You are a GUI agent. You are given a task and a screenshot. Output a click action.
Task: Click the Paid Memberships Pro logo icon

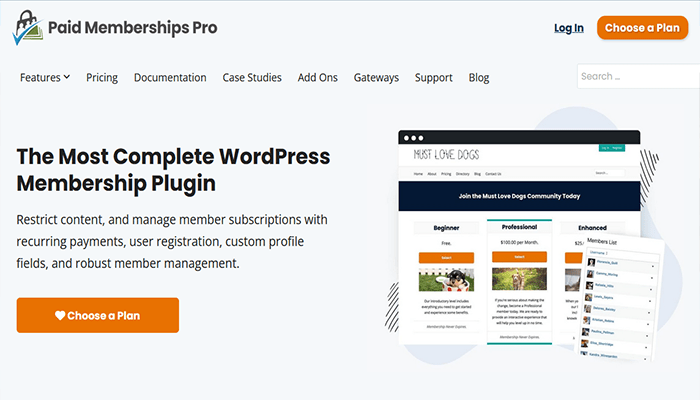click(x=27, y=28)
